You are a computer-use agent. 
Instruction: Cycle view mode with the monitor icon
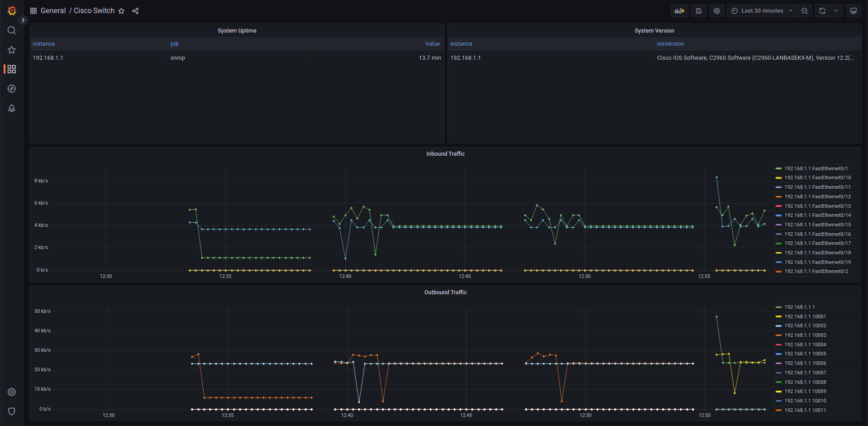tap(854, 11)
